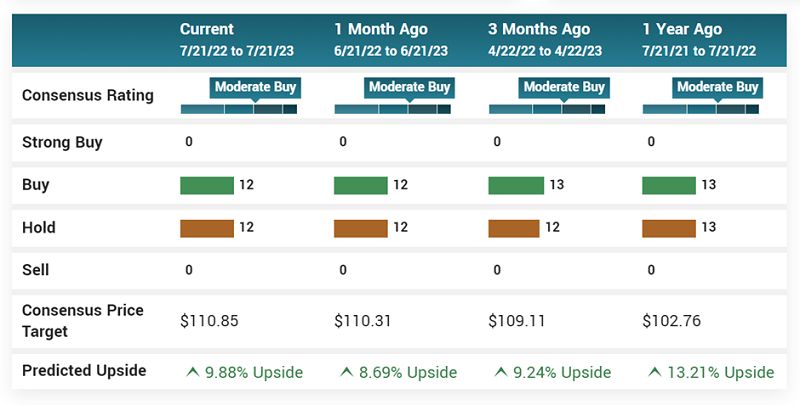The height and width of the screenshot is (405, 800).
Task: Click the orange Hold bar under Current
Action: point(206,228)
